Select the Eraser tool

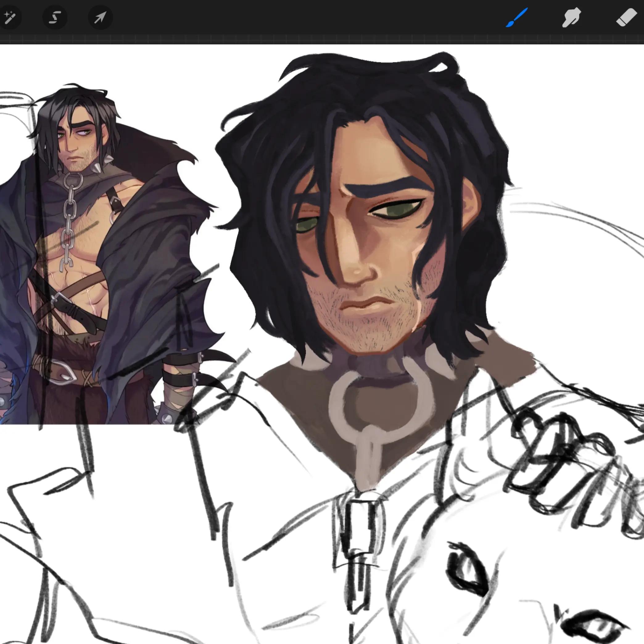tap(626, 18)
